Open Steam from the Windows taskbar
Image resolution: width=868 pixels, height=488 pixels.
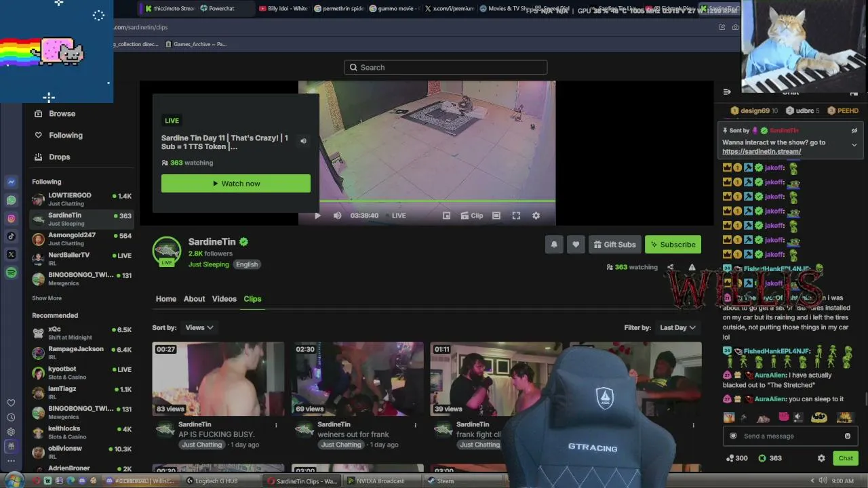(441, 481)
